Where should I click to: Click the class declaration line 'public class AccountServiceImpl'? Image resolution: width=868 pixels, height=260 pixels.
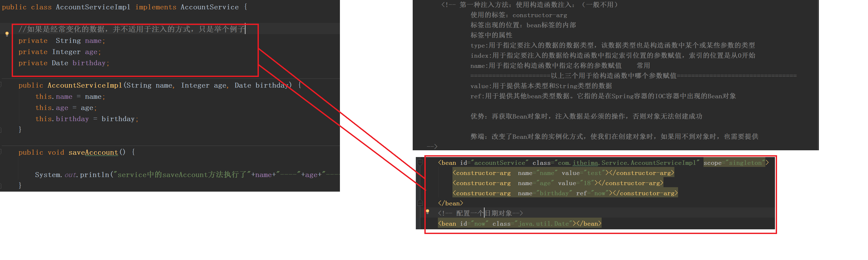pos(125,7)
